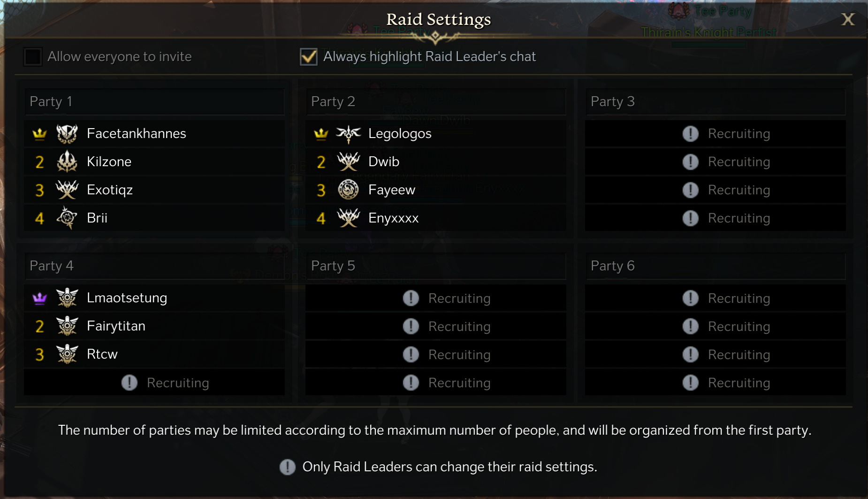The image size is (868, 499).
Task: Close the Raid Settings window
Action: (847, 19)
